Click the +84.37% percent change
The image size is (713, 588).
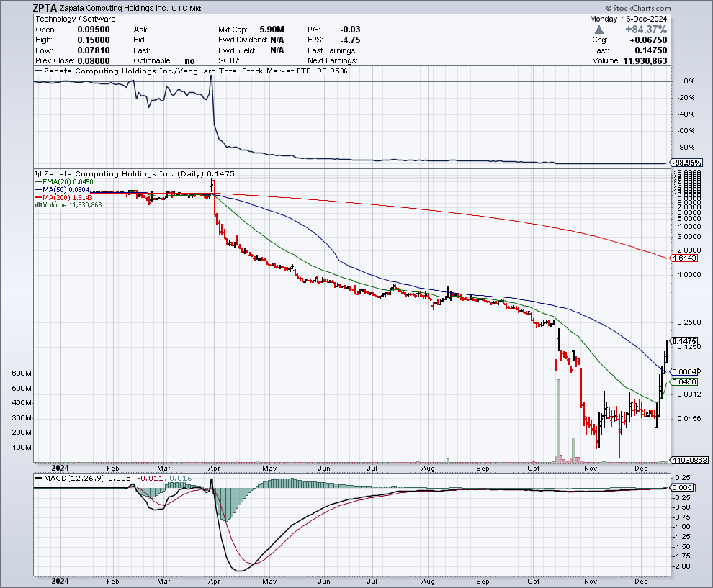coord(646,30)
